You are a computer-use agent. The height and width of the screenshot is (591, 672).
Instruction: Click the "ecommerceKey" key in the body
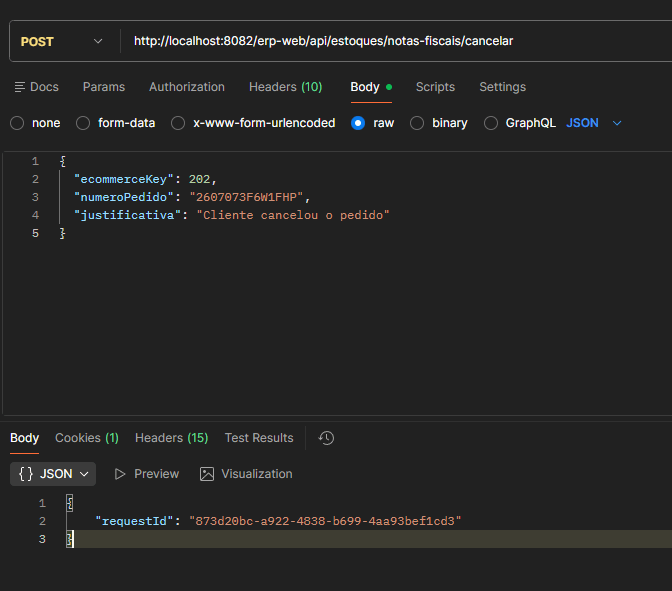coord(123,179)
